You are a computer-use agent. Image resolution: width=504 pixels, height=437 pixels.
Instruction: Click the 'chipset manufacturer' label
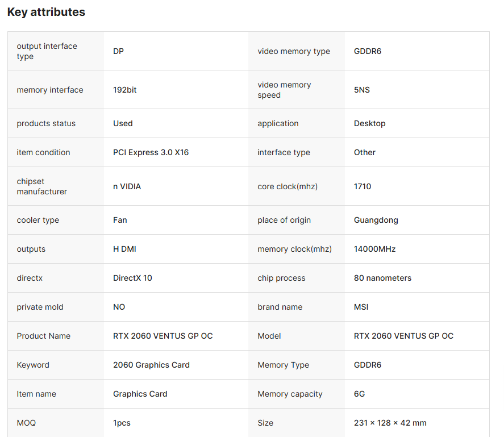42,186
